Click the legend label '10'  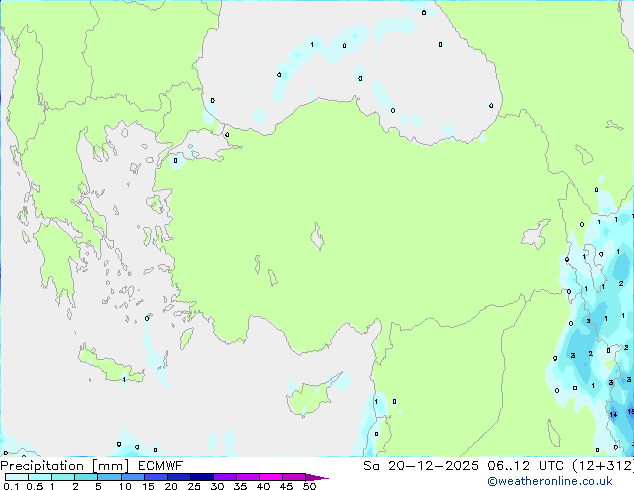coord(125,486)
